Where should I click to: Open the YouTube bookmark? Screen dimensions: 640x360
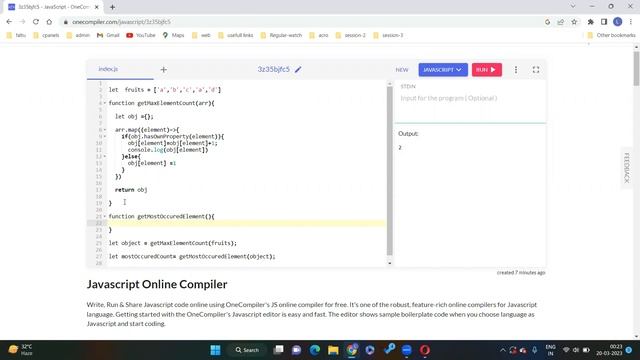141,36
